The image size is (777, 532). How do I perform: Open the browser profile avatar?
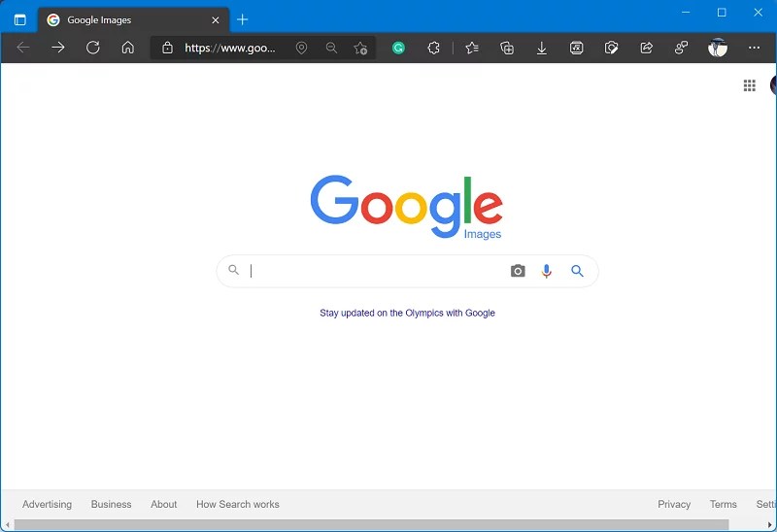click(x=718, y=48)
